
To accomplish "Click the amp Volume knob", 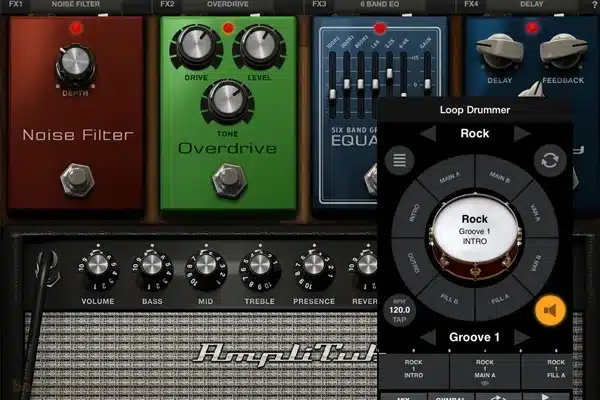I will tap(97, 265).
